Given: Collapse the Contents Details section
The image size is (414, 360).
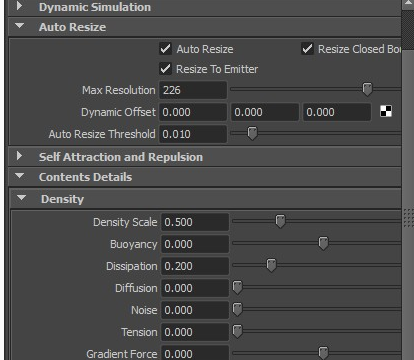Looking at the screenshot, I should point(20,176).
